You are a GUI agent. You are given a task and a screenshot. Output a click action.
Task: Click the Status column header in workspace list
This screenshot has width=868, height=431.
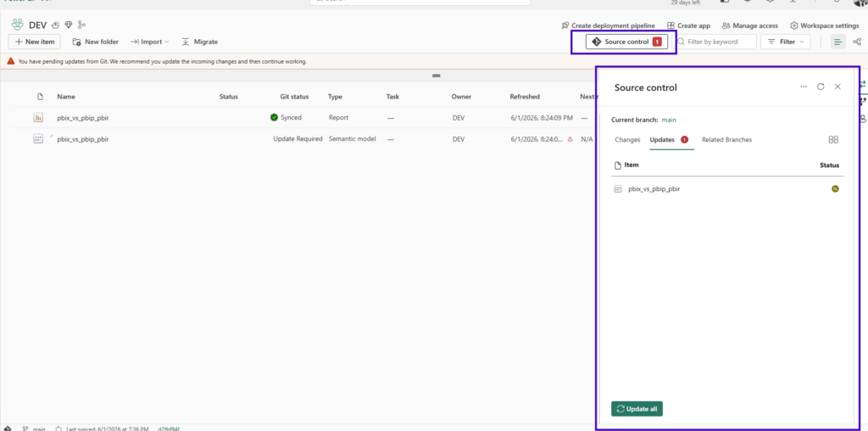229,97
